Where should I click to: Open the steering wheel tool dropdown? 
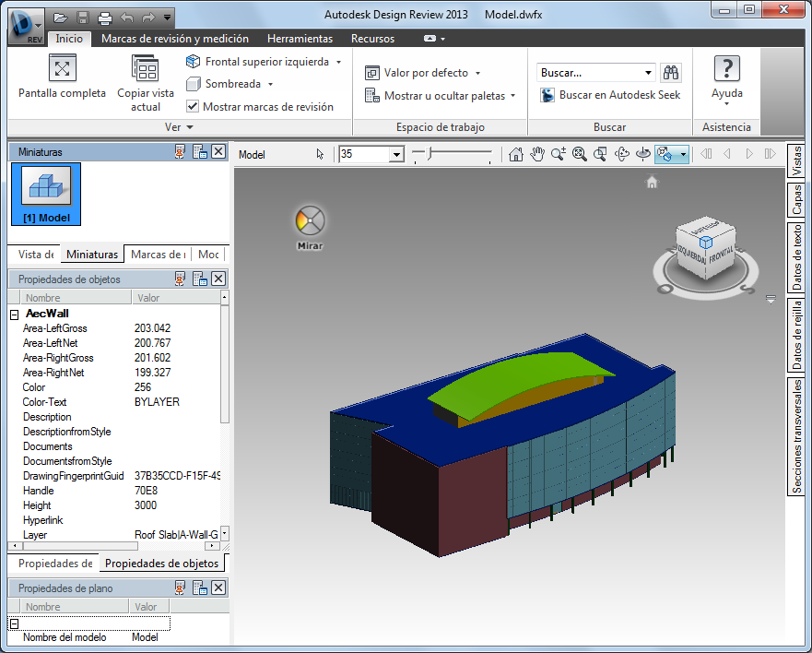683,154
